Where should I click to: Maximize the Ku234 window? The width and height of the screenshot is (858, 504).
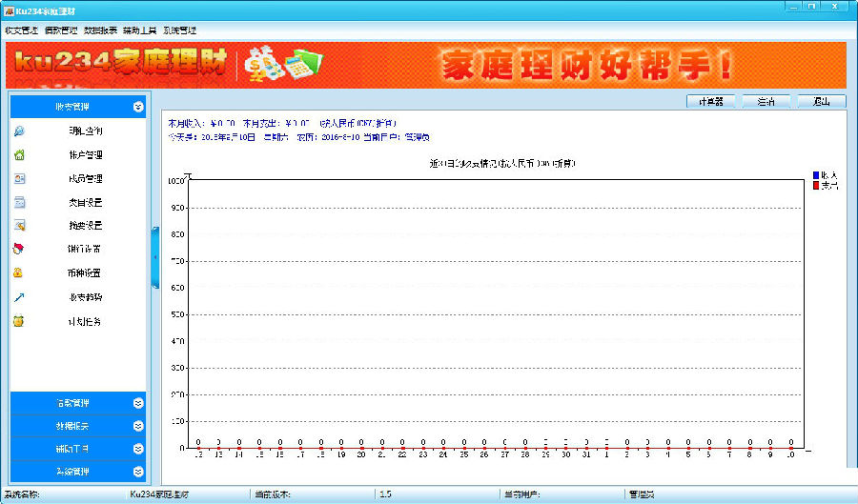point(812,7)
